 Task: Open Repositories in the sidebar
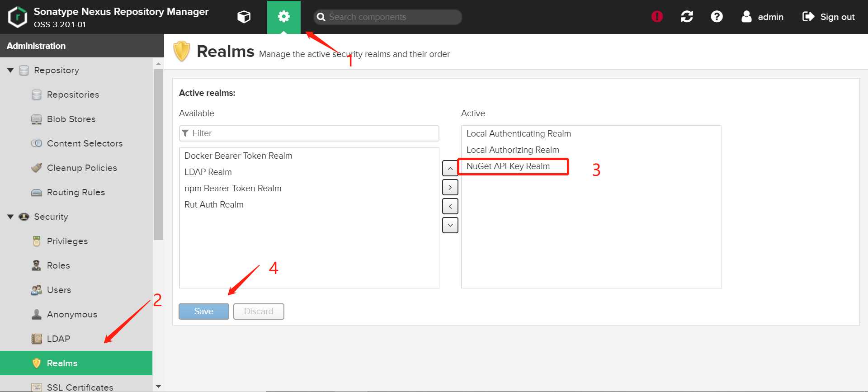coord(73,94)
